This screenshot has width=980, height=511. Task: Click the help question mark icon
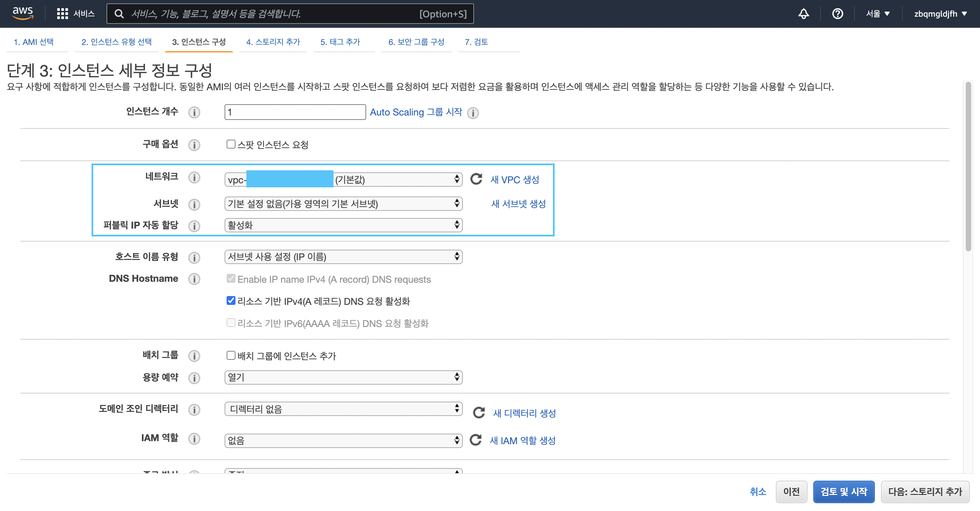tap(837, 14)
